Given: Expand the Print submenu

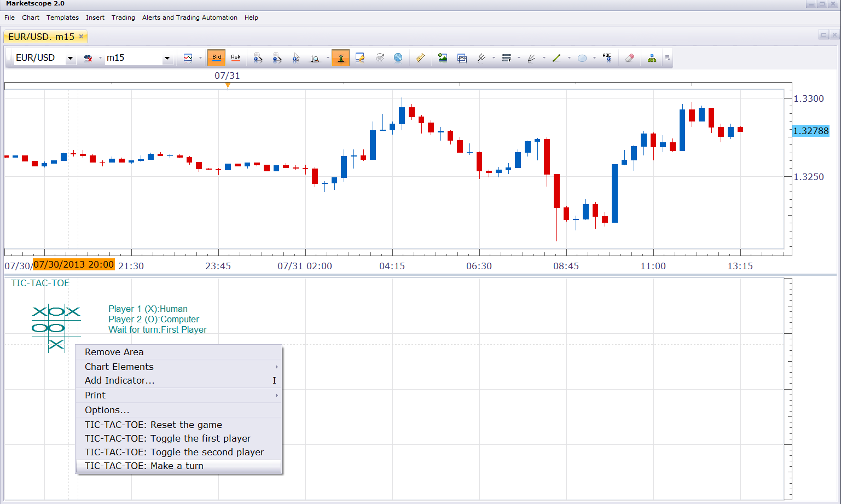Looking at the screenshot, I should (179, 395).
